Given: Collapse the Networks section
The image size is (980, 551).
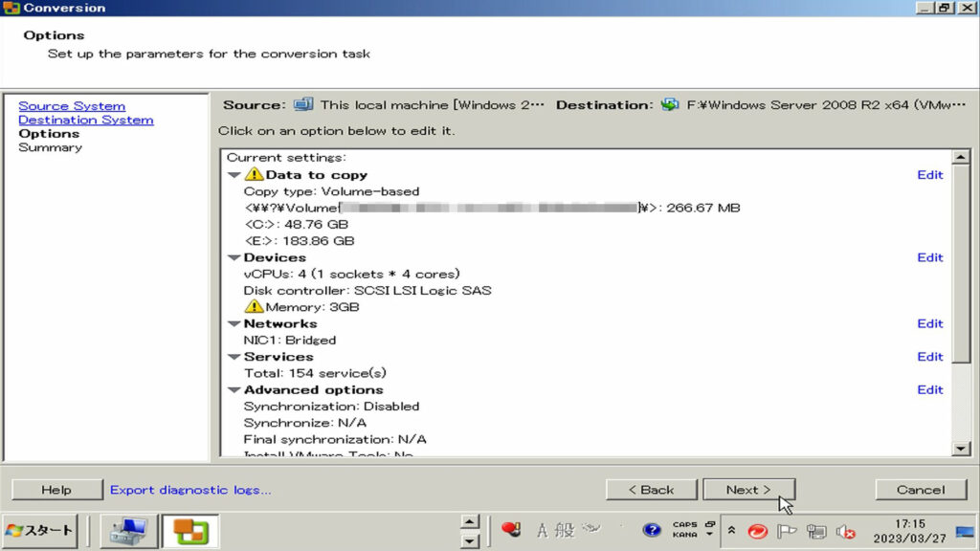Looking at the screenshot, I should coord(234,324).
